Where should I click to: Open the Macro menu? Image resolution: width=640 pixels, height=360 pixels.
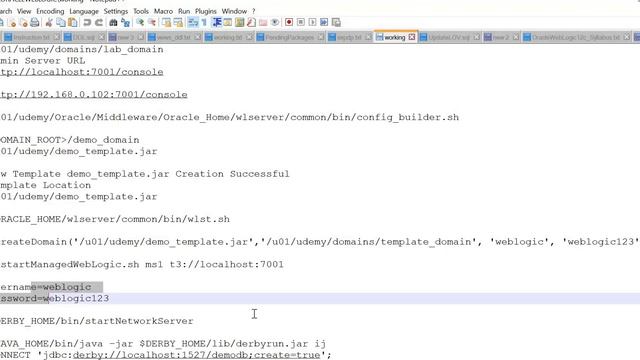(x=163, y=11)
